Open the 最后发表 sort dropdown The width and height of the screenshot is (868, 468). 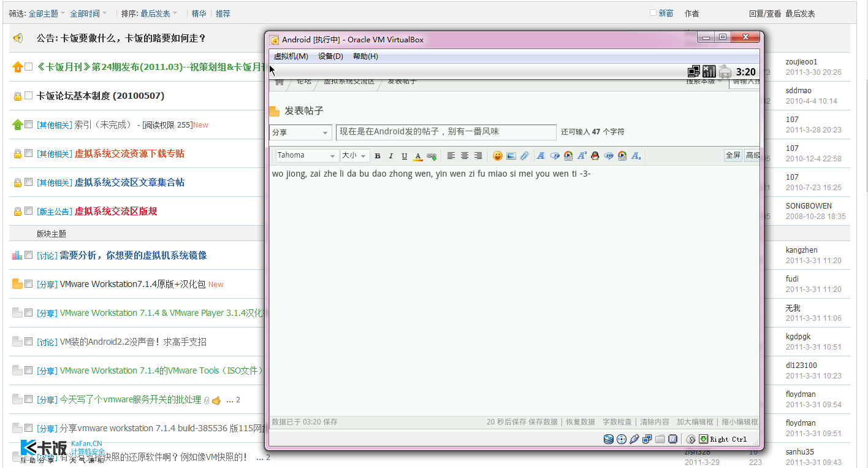coord(158,13)
